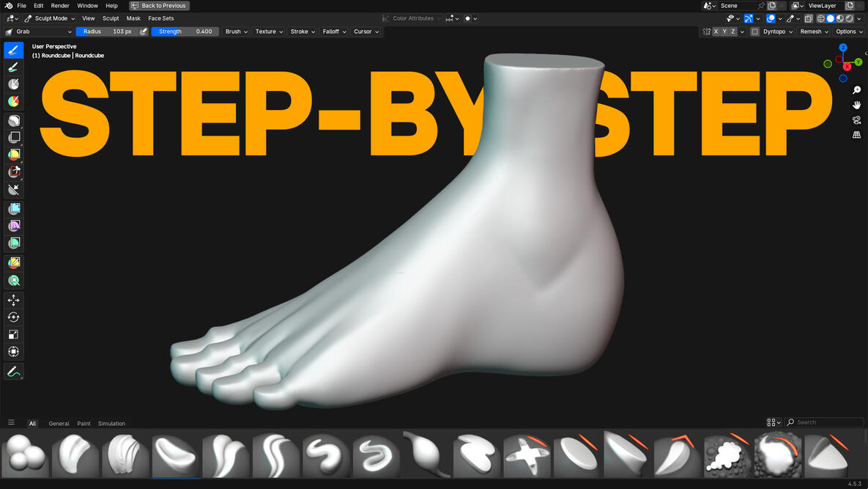Switch to the Paint tab in the asset shelf
The height and width of the screenshot is (489, 868).
[84, 423]
